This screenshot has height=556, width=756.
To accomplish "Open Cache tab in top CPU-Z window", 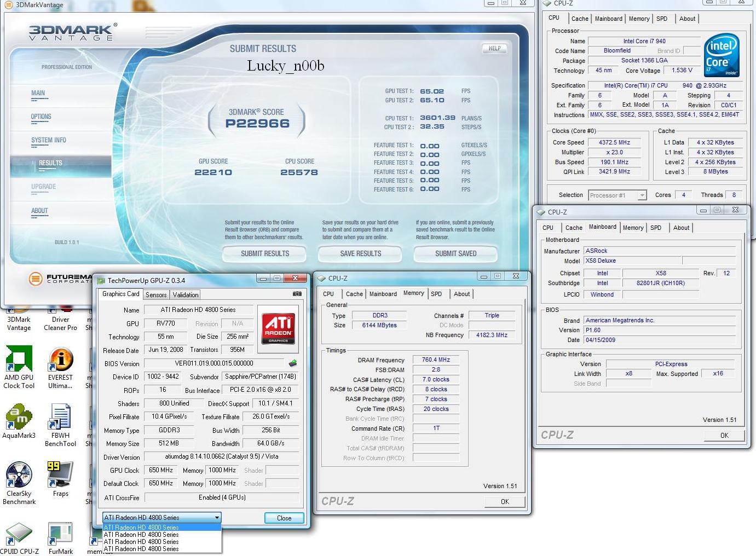I will coord(580,19).
